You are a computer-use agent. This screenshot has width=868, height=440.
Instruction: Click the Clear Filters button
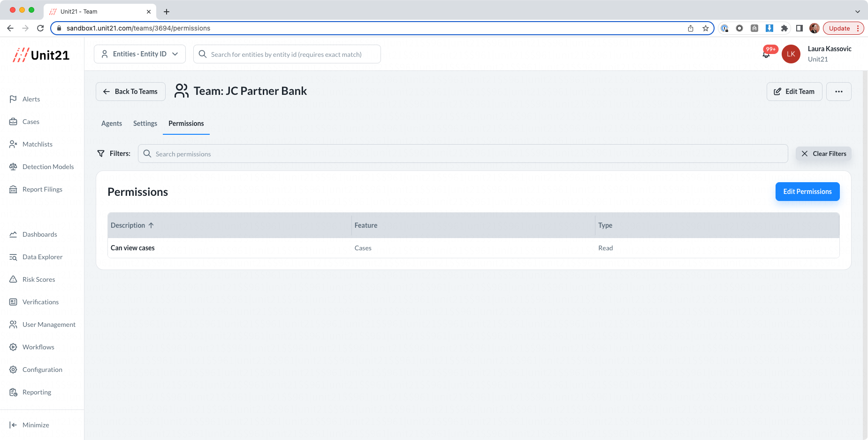tap(823, 154)
